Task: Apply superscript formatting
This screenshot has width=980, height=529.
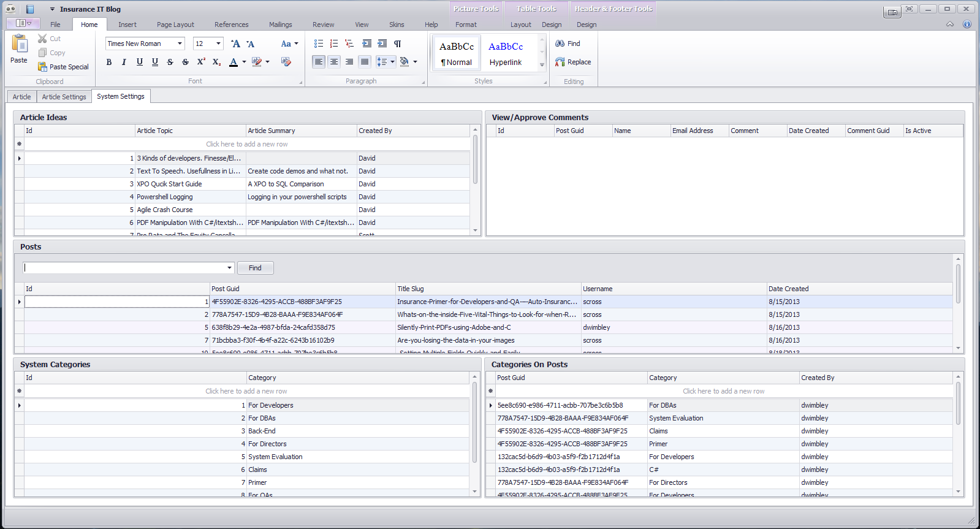Action: click(x=201, y=62)
